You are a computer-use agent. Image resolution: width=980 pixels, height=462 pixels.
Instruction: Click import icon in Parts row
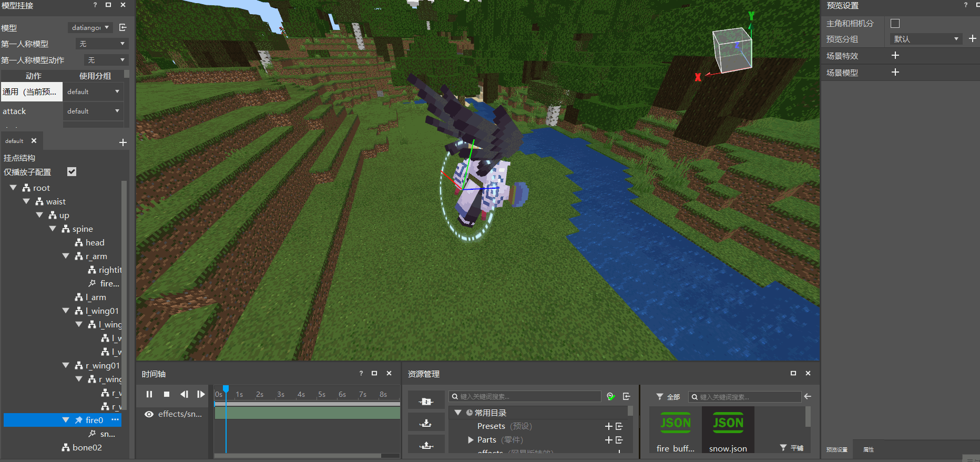tap(619, 440)
